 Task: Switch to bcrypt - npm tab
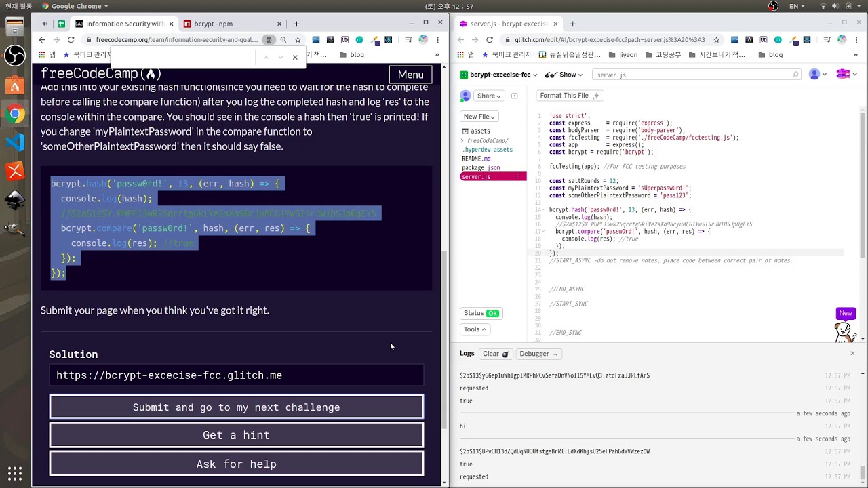coord(231,24)
